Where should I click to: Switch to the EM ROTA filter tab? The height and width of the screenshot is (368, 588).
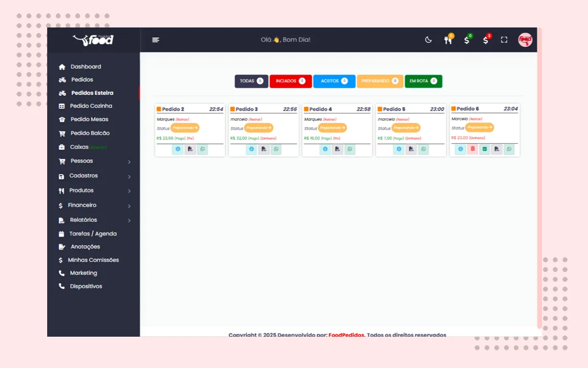point(423,81)
